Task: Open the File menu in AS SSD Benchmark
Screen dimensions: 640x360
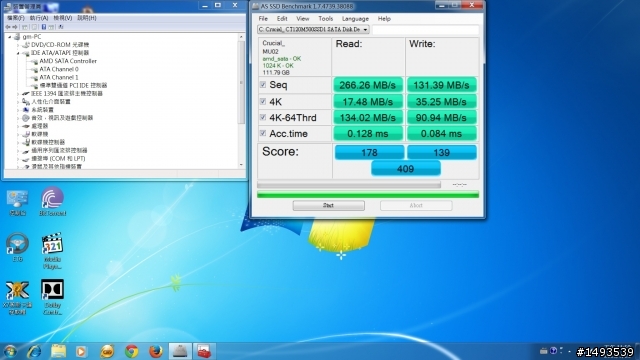Action: 263,19
